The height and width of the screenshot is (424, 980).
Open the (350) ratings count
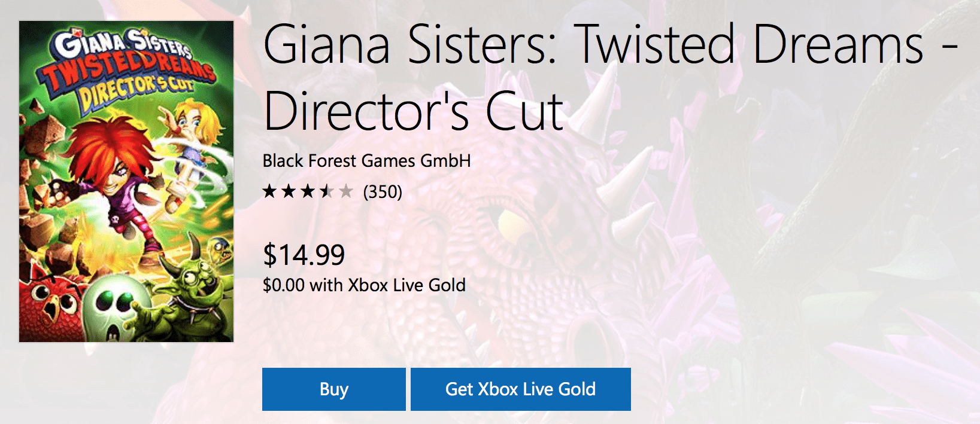tap(383, 192)
